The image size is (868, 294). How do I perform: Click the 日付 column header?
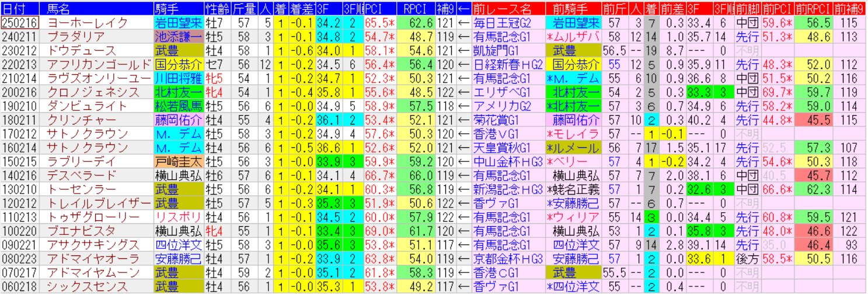click(x=20, y=8)
